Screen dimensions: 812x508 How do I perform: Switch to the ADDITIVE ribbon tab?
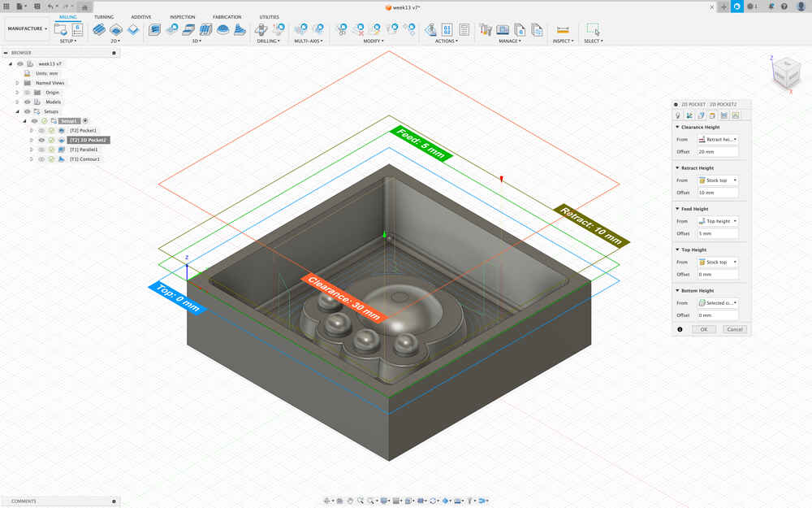click(140, 17)
